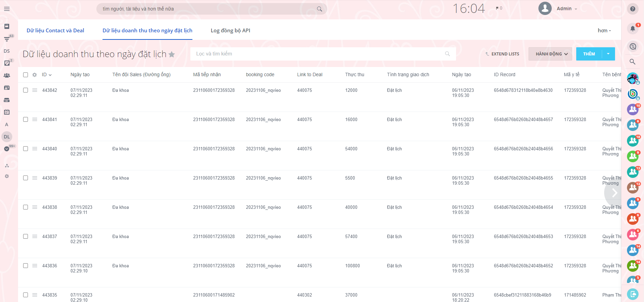Open the row action menu for 443839
Image resolution: width=644 pixels, height=302 pixels.
tap(35, 178)
